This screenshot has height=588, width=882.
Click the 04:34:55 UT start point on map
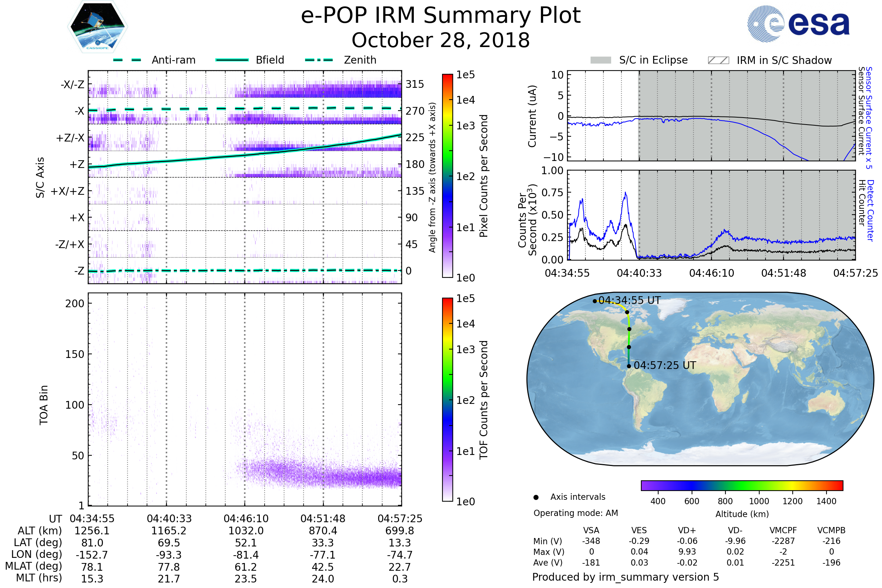595,301
